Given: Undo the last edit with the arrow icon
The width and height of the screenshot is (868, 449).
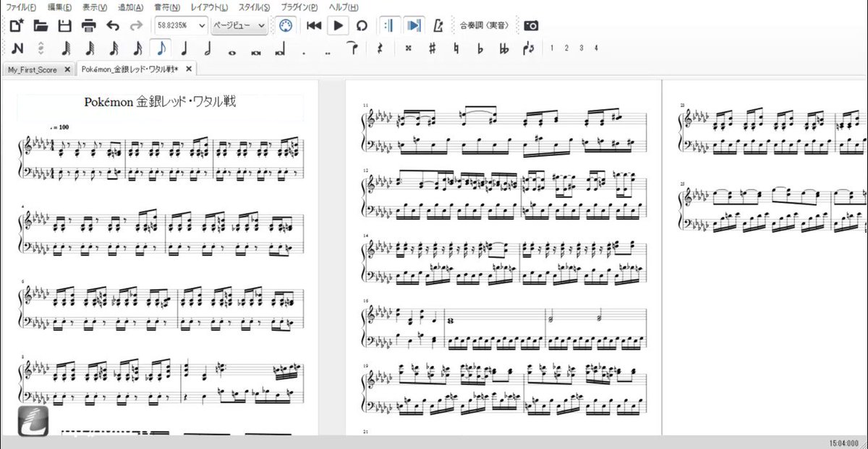Looking at the screenshot, I should 113,26.
